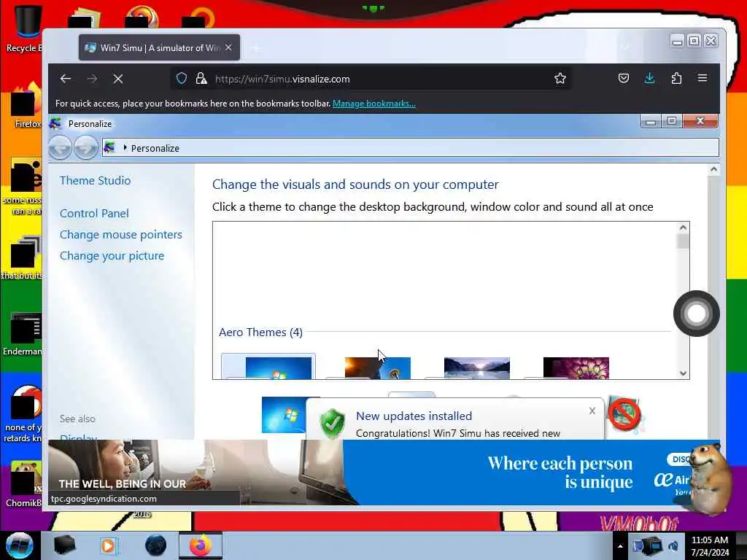Click the padlock site info icon
Viewport: 747px width, 560px height.
click(x=201, y=79)
